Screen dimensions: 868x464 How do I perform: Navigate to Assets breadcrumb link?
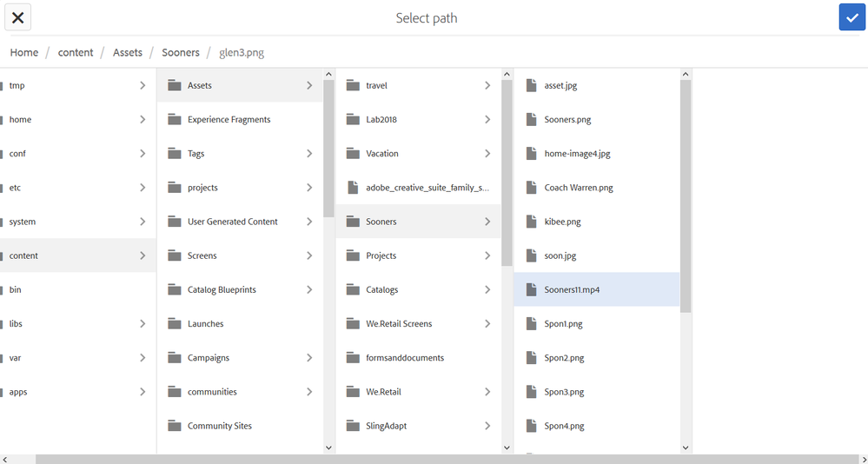click(128, 53)
